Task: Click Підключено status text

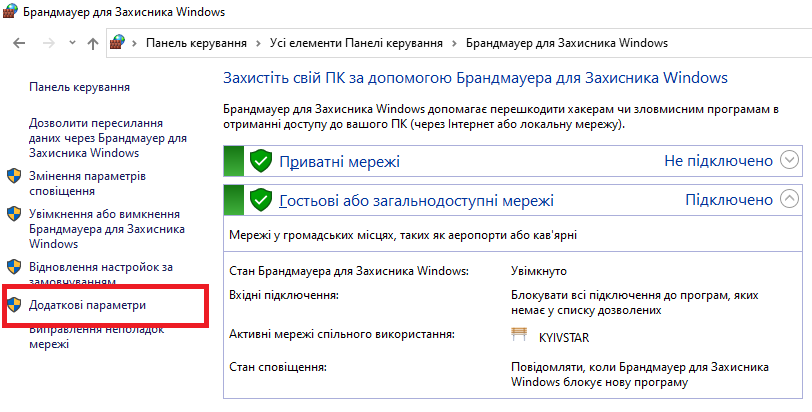Action: click(x=729, y=200)
